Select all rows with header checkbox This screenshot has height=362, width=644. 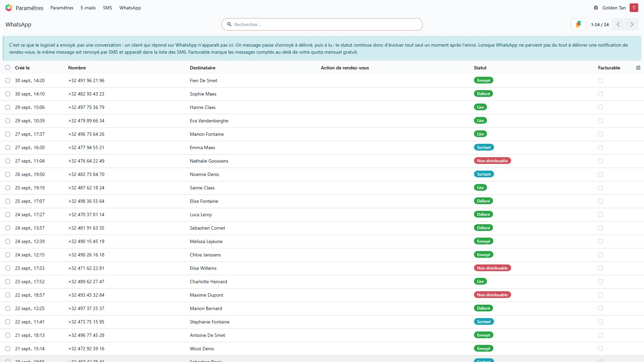coord(8,67)
